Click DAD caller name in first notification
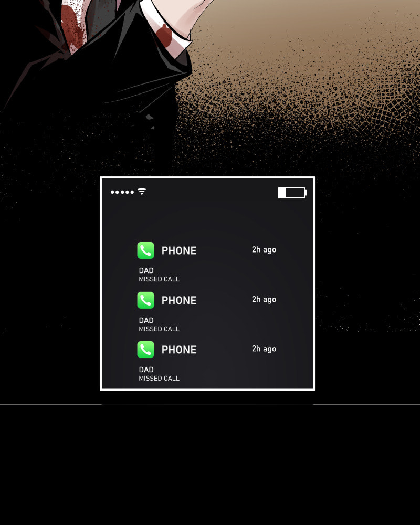The image size is (420, 525). click(x=146, y=270)
